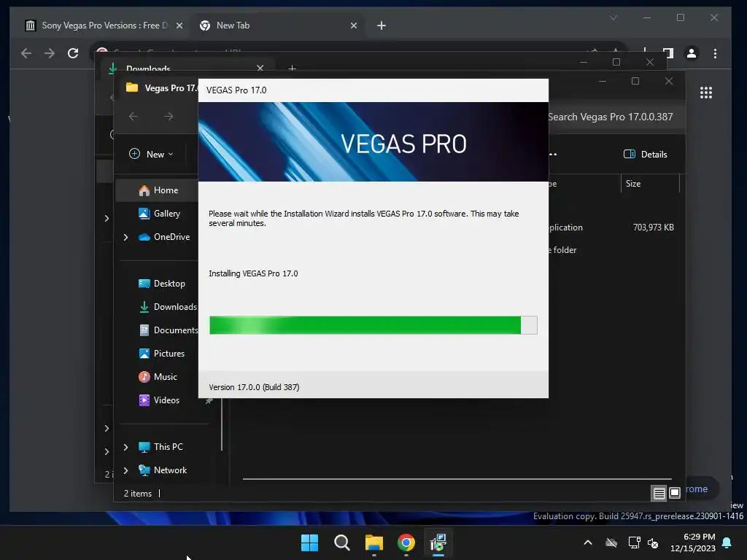Close the Sony Vegas Pro Versions tab
The width and height of the screenshot is (747, 560).
179,26
